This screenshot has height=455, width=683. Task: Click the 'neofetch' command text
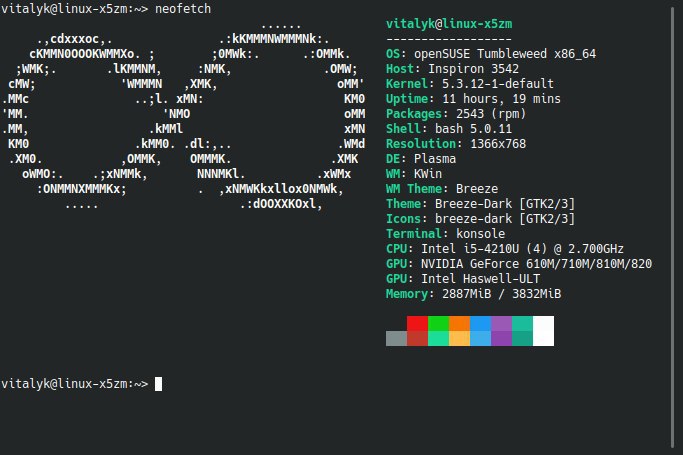pyautogui.click(x=183, y=9)
